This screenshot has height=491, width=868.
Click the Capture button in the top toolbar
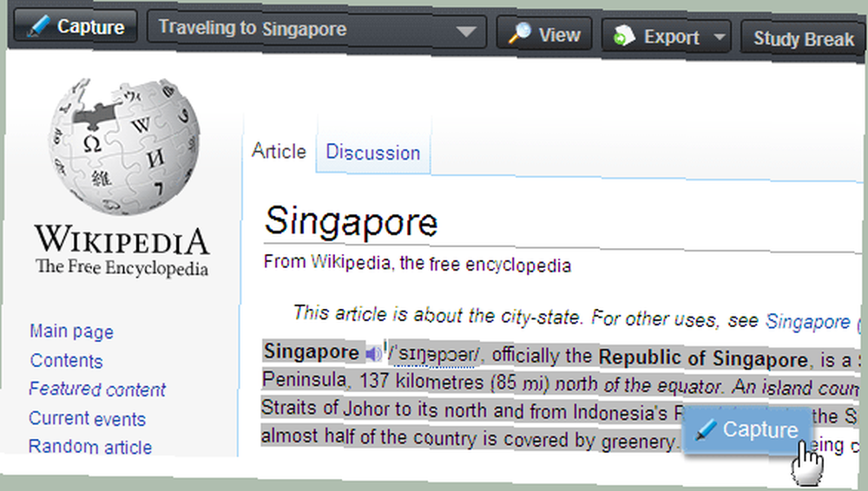tap(75, 26)
